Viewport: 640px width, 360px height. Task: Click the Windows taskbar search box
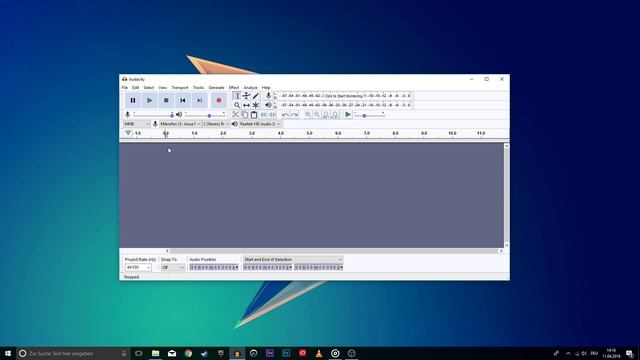(73, 353)
